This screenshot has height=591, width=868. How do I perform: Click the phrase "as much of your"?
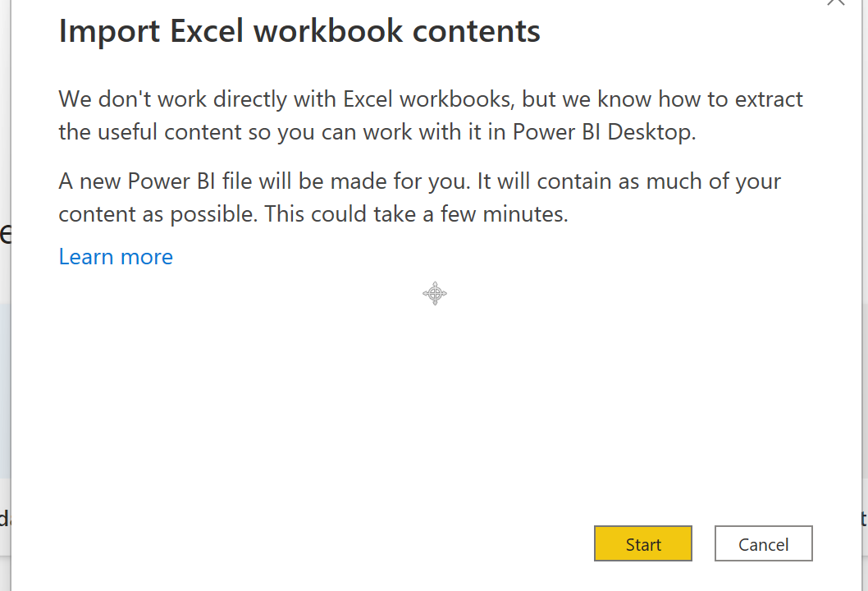point(699,181)
